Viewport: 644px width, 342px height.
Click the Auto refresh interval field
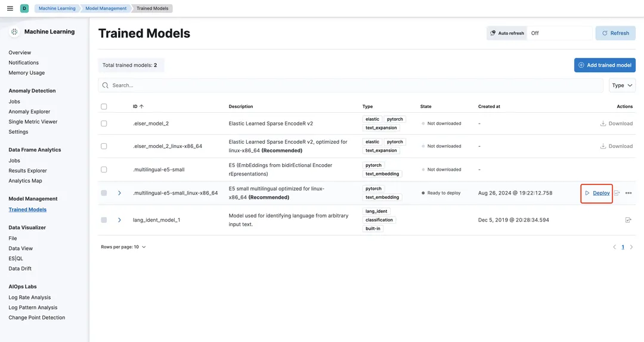pyautogui.click(x=559, y=33)
